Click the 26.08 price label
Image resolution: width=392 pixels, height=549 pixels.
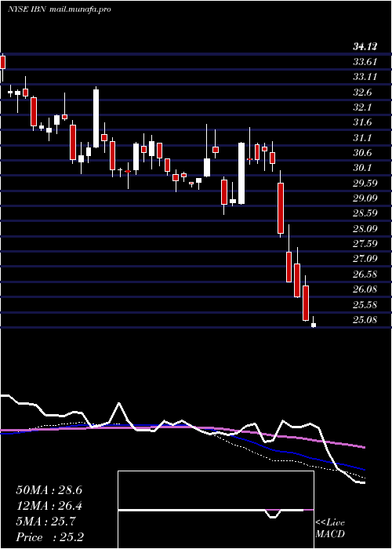coord(365,289)
